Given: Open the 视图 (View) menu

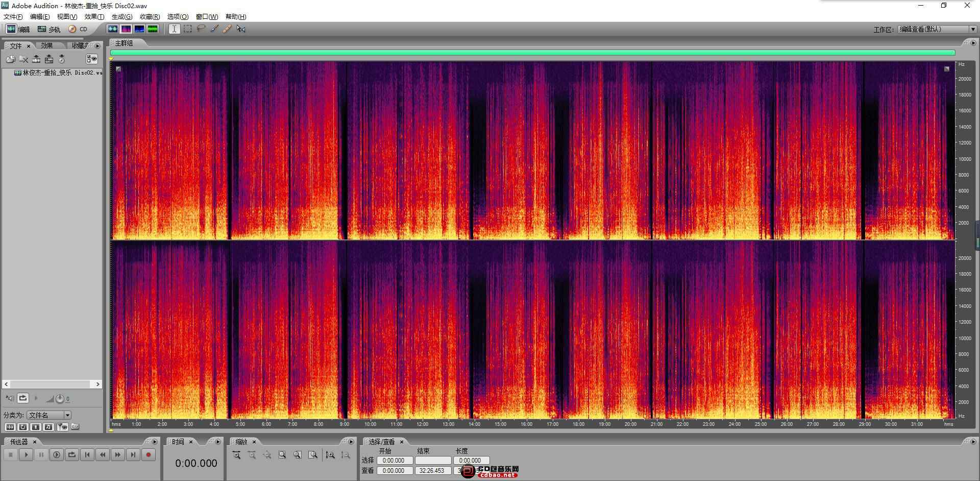Looking at the screenshot, I should [67, 17].
